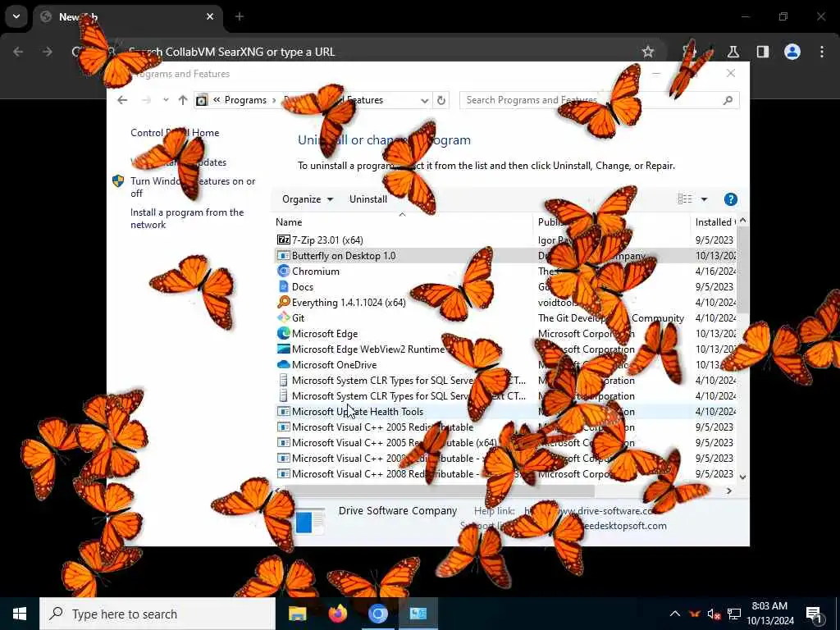Click Turn Windows features on or off
The image size is (840, 630).
click(x=193, y=187)
